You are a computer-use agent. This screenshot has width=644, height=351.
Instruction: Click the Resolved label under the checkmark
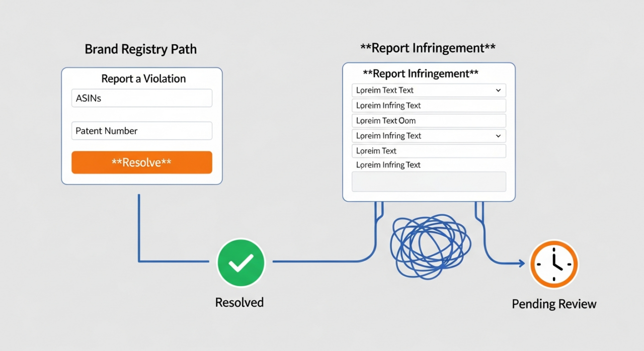(239, 302)
